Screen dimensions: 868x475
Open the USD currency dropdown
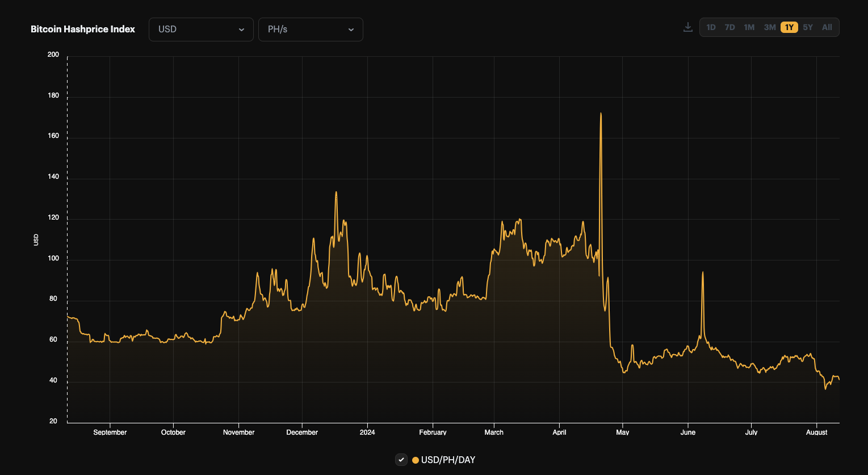(201, 30)
